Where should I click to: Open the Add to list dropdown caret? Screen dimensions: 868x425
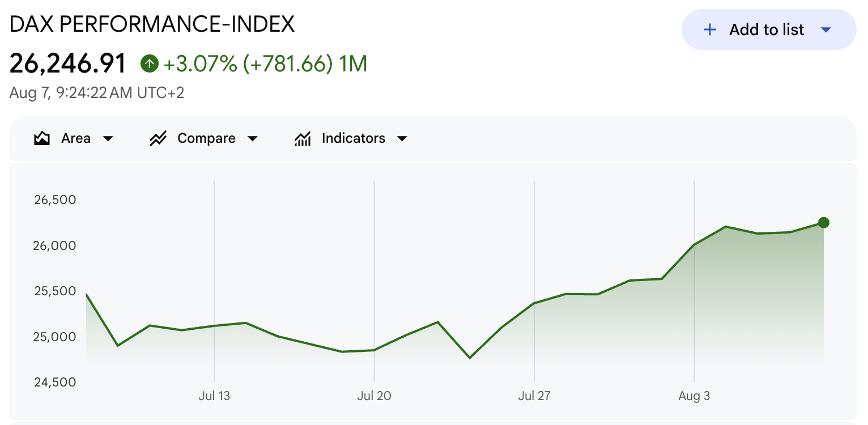coord(826,30)
